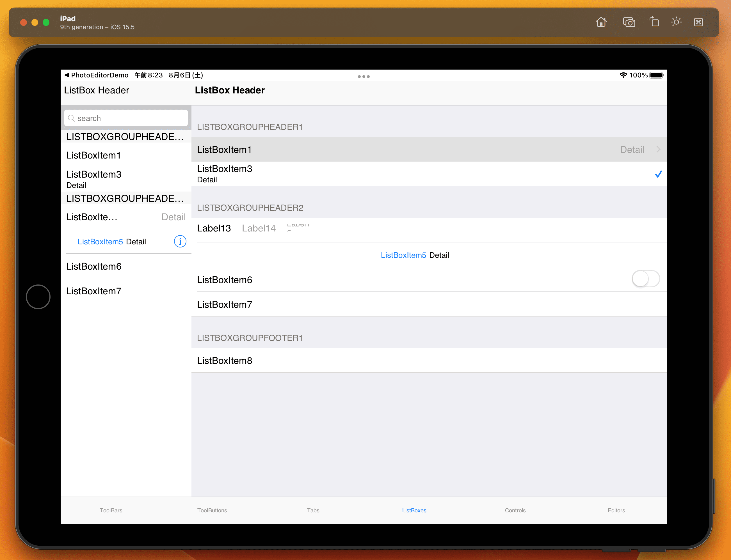Image resolution: width=731 pixels, height=560 pixels.
Task: Tap the blue ListBoxItem5 link in right list
Action: coord(403,255)
